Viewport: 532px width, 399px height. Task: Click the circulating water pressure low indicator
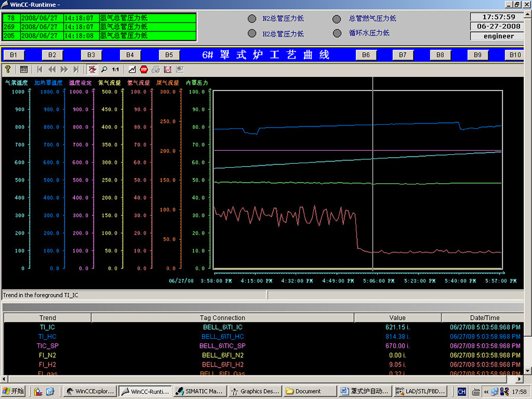click(x=337, y=34)
